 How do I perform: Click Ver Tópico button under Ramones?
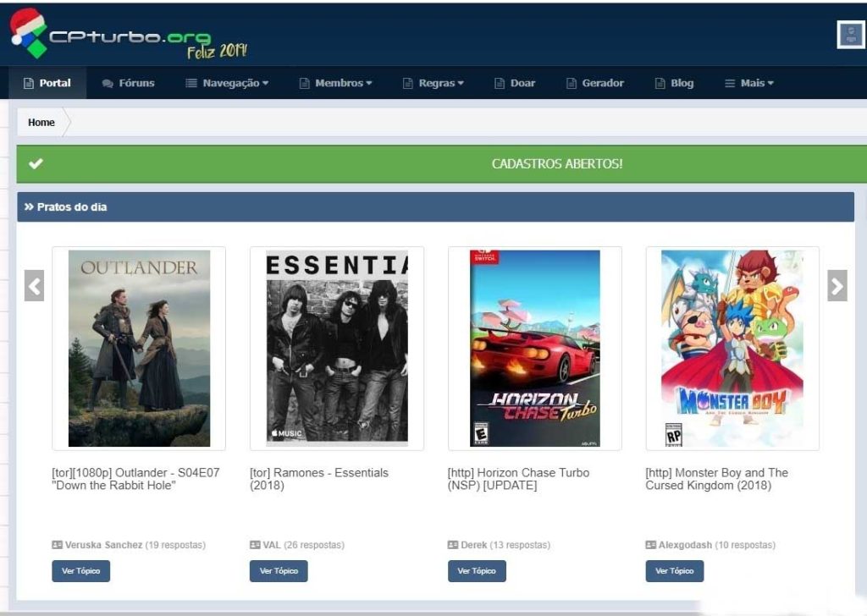pyautogui.click(x=279, y=570)
